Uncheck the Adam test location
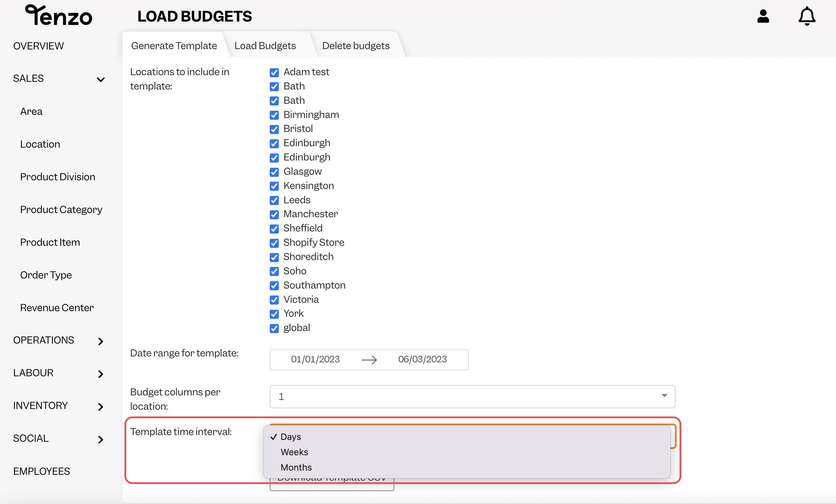The height and width of the screenshot is (504, 836). coord(274,72)
